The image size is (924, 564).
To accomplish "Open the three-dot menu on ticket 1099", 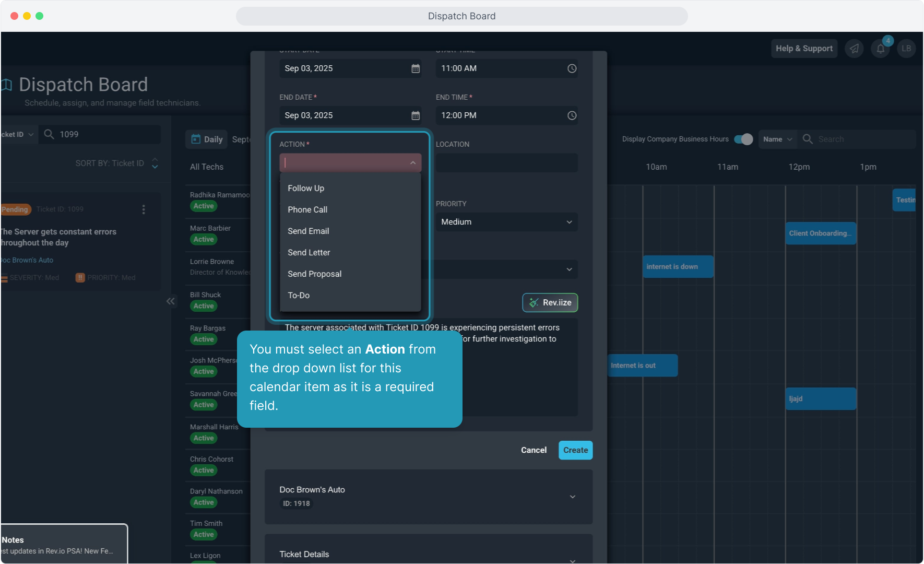I will 144,209.
